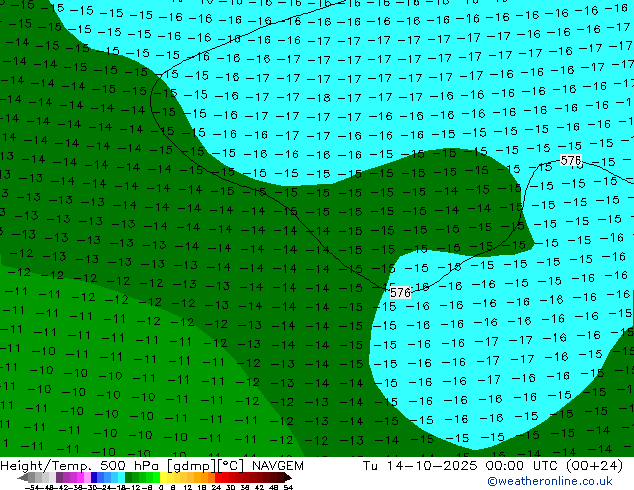Click the '[gdmp]' unit label
634x490 pixels.
click(192, 466)
